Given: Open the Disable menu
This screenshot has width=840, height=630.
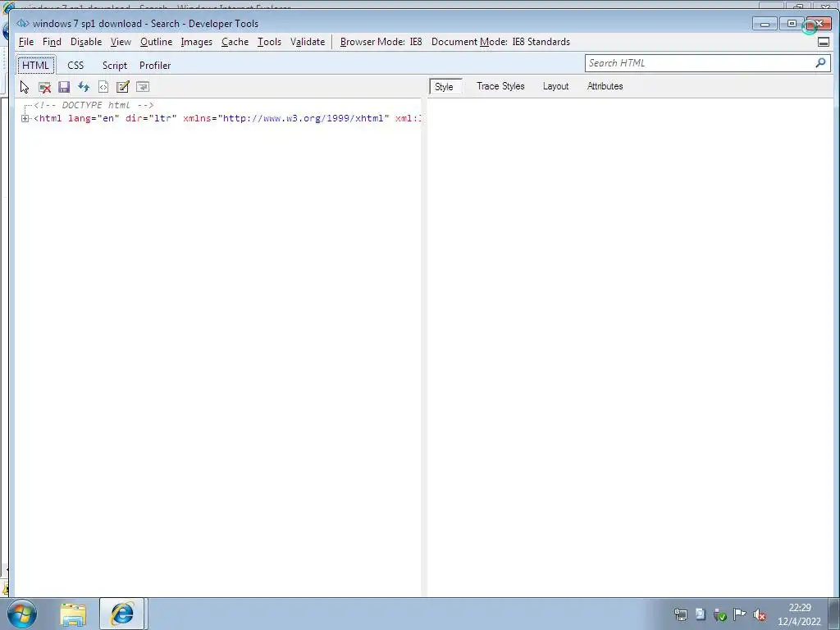Looking at the screenshot, I should coord(86,42).
